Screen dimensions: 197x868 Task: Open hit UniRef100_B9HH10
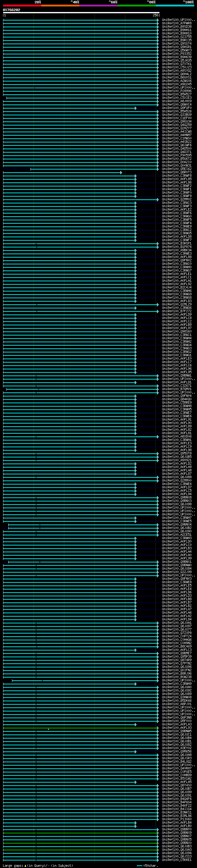click(176, 33)
